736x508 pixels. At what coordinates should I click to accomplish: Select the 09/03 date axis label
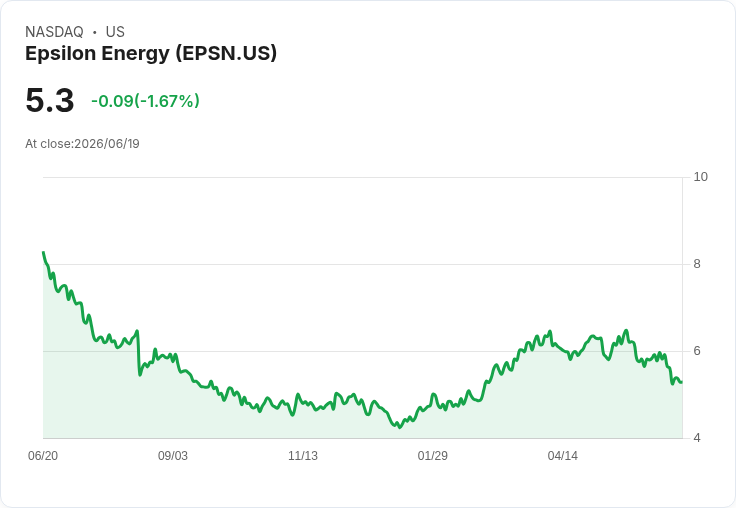tap(173, 455)
